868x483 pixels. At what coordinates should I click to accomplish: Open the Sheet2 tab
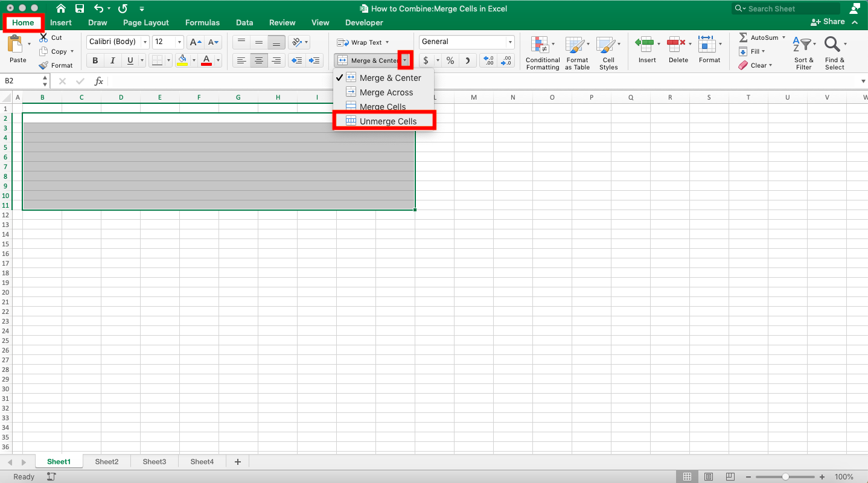coord(107,462)
